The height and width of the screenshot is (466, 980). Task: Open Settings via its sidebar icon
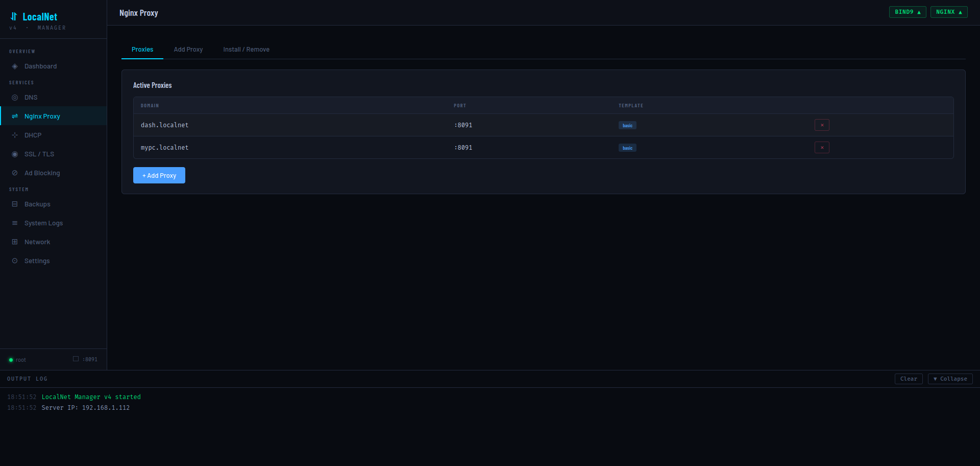click(x=15, y=261)
